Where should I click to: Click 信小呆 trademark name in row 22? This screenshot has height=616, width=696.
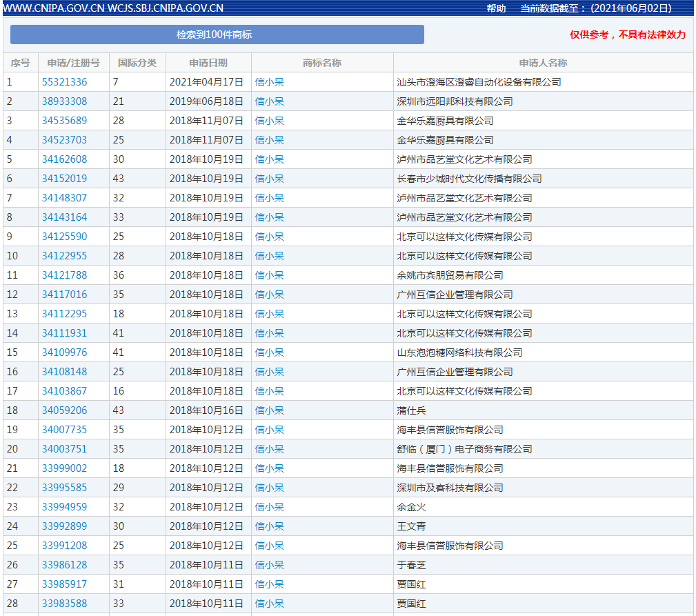click(x=270, y=487)
